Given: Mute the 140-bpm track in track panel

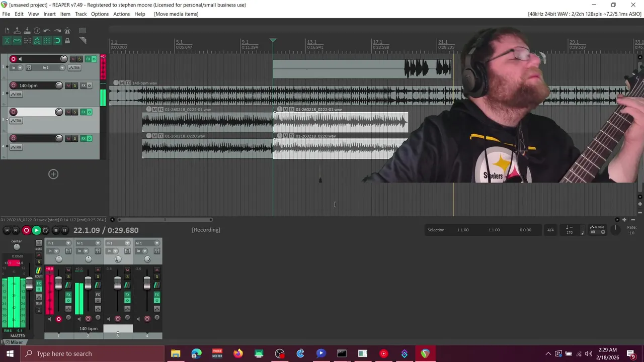Looking at the screenshot, I should coord(68,85).
